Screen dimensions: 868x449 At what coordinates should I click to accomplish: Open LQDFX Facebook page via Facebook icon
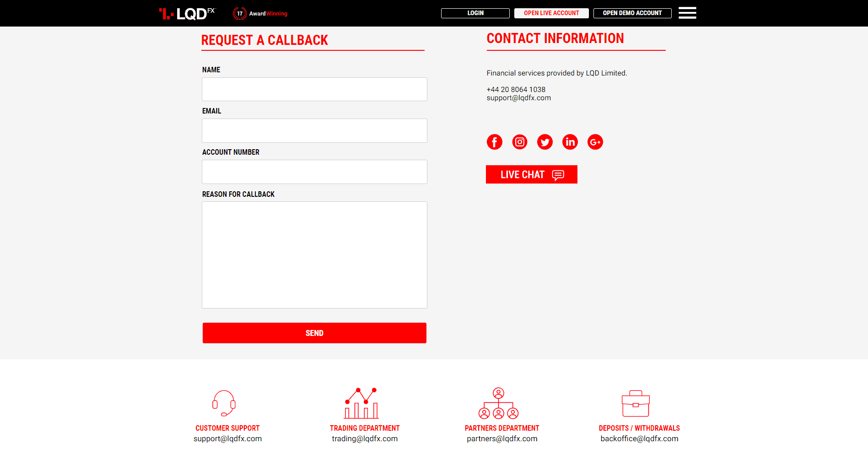pyautogui.click(x=494, y=142)
